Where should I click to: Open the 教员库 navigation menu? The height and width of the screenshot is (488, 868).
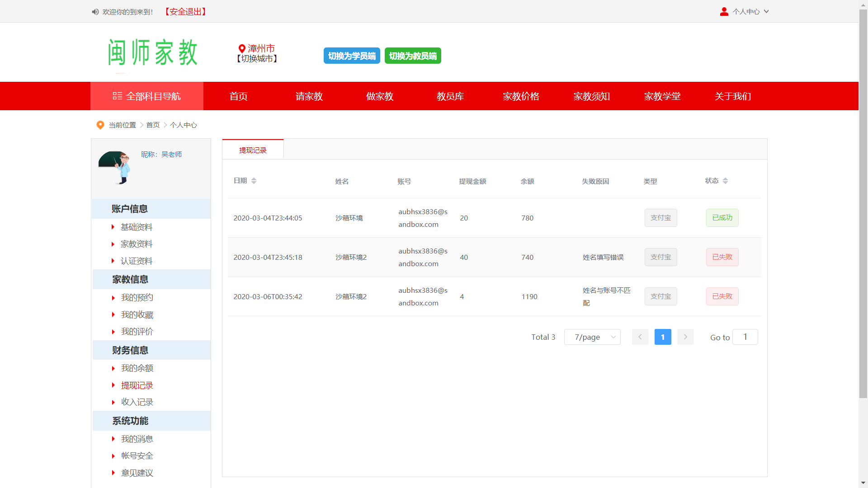click(450, 96)
